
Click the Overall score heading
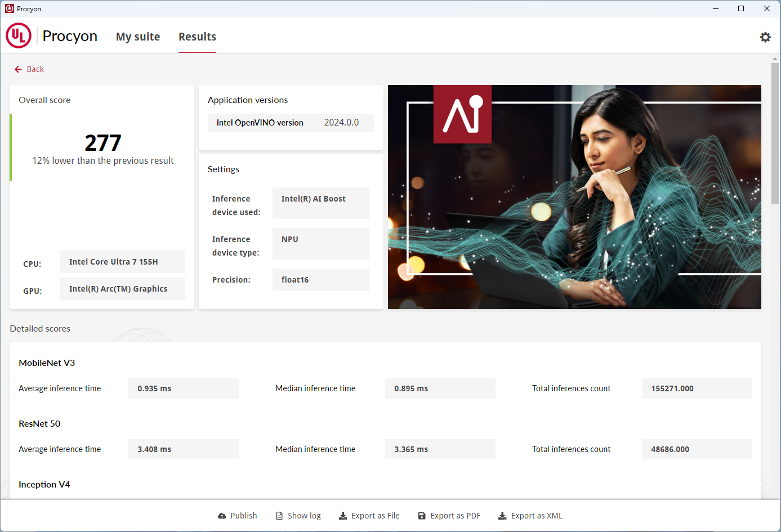(x=44, y=100)
